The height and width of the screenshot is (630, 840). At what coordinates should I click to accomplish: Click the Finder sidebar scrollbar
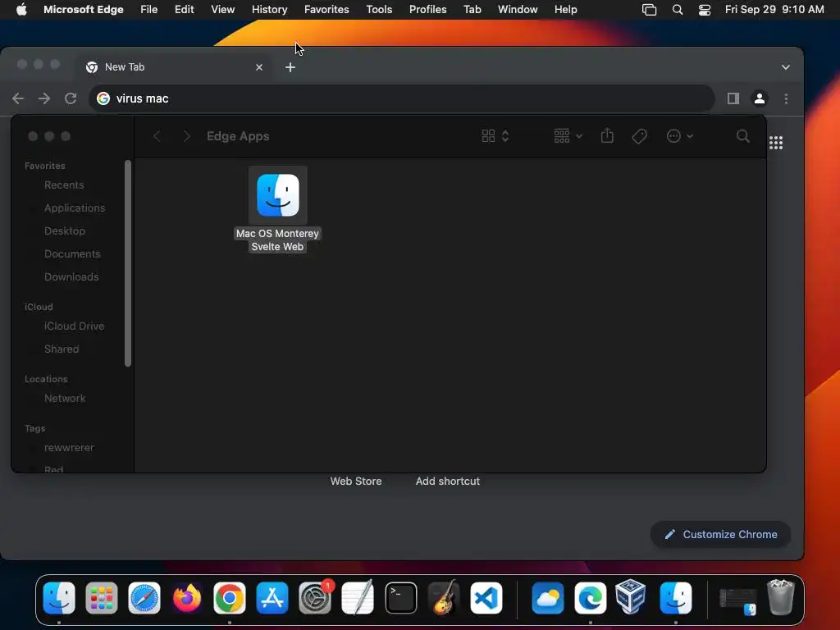[x=127, y=263]
